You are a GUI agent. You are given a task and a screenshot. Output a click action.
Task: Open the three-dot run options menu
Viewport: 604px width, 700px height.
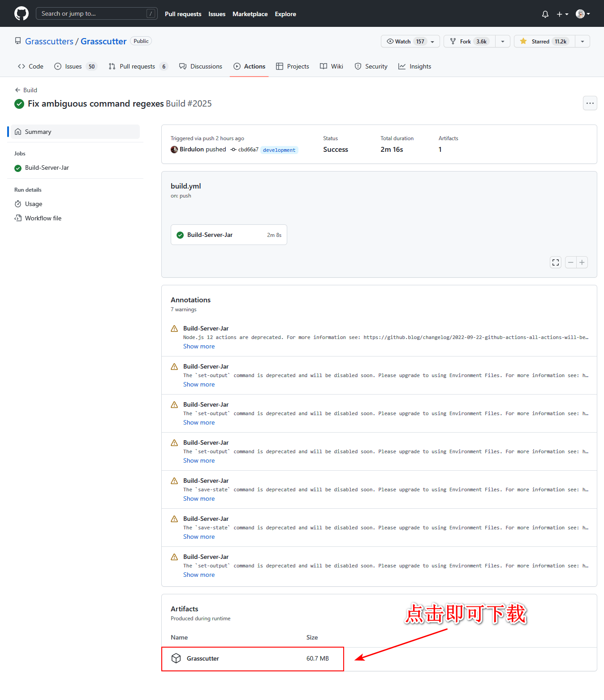coord(590,103)
